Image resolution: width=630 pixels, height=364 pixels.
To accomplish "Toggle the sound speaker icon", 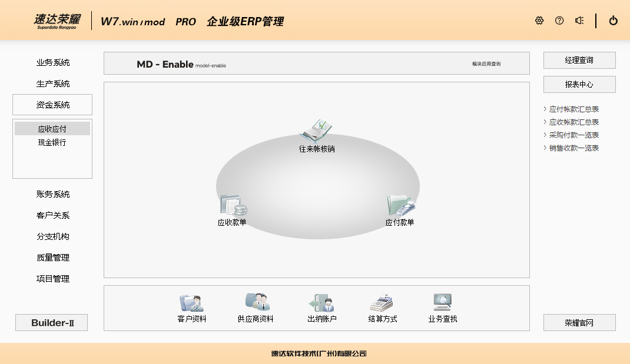I will [x=579, y=21].
